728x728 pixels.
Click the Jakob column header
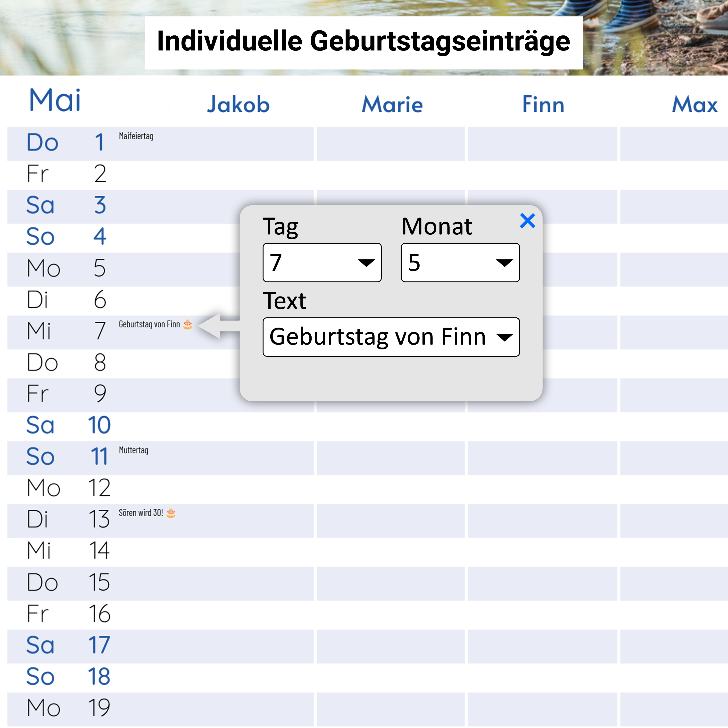click(238, 104)
